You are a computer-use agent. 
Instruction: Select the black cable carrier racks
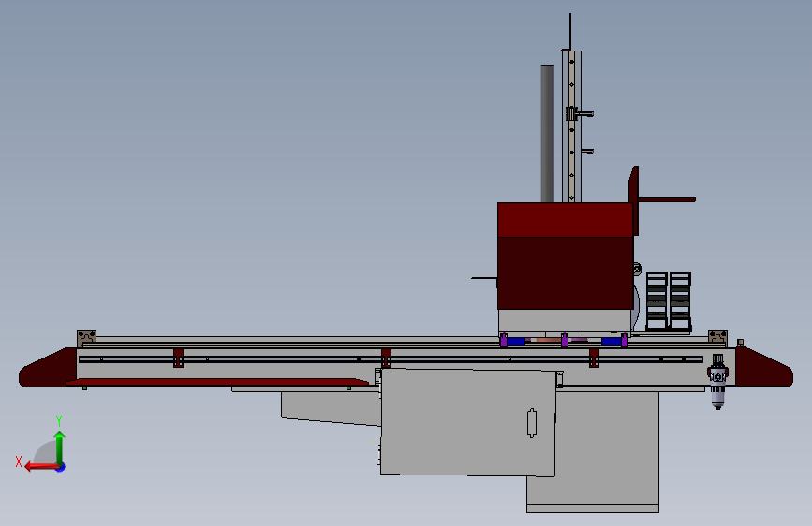point(669,301)
